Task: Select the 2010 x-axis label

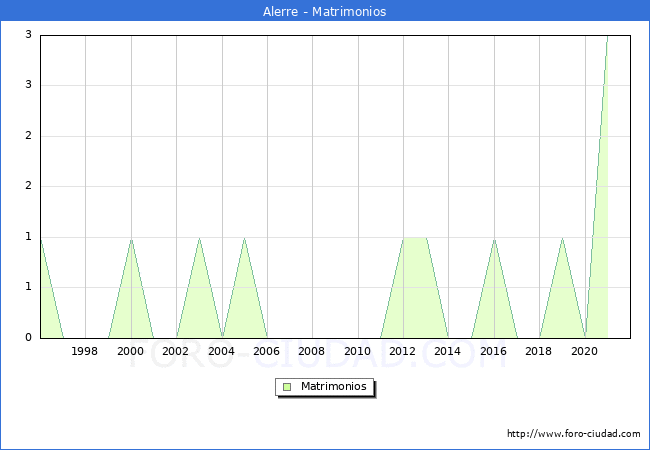Action: coord(357,351)
